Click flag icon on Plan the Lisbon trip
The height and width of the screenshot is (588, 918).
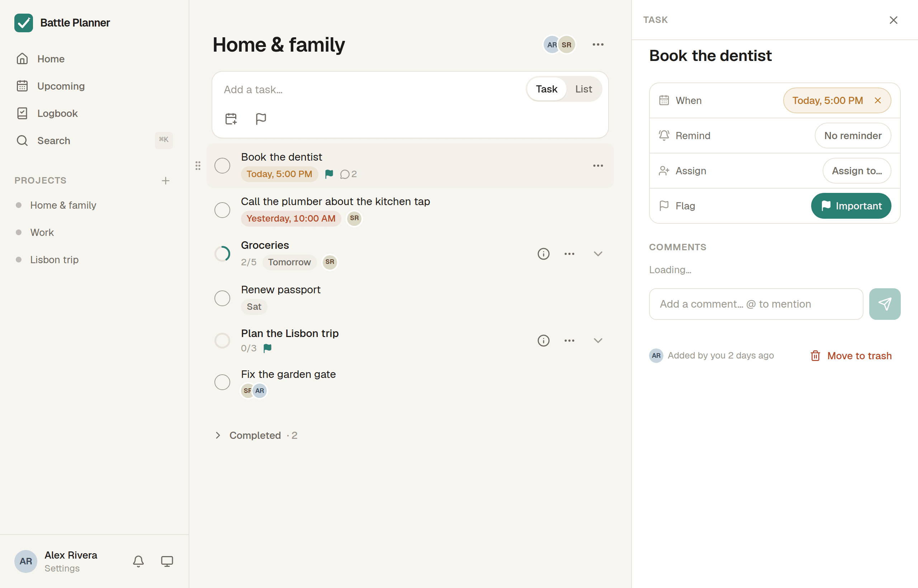coord(267,348)
